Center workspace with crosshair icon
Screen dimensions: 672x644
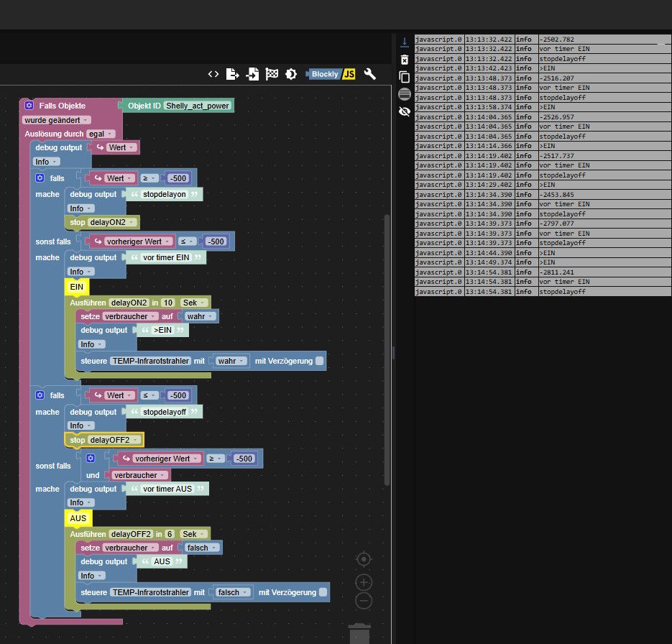coord(364,559)
